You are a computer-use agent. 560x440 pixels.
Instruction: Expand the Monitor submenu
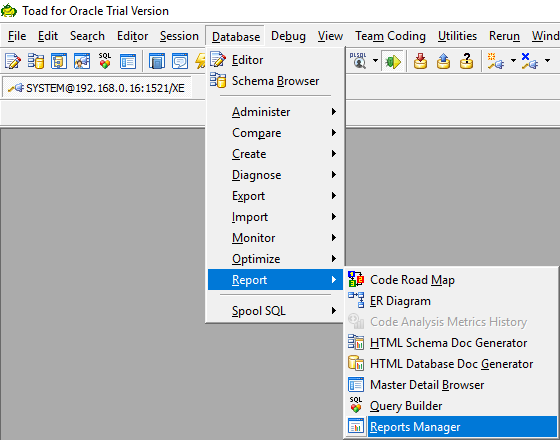[275, 238]
